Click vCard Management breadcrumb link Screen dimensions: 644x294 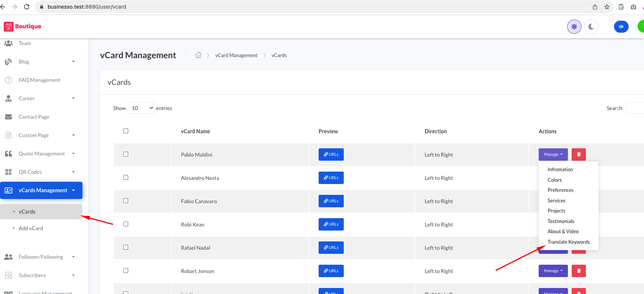pos(236,55)
